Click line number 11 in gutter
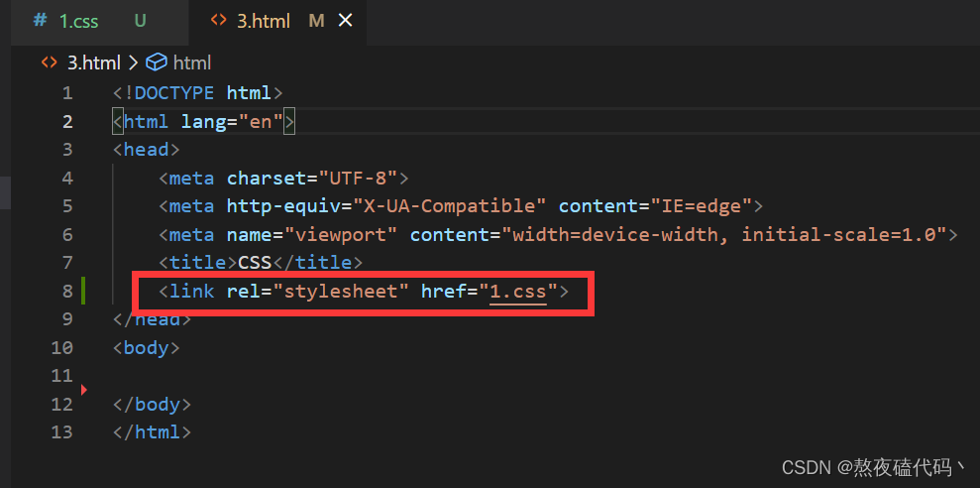 tap(61, 376)
